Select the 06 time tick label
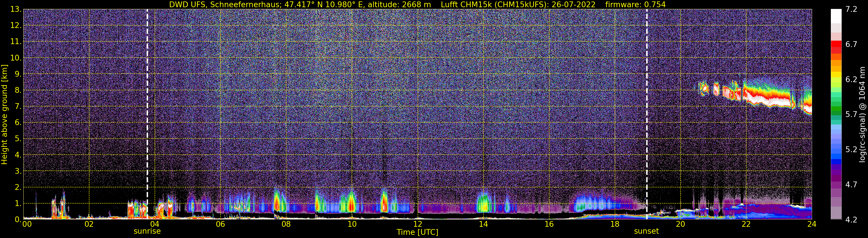 coord(220,224)
